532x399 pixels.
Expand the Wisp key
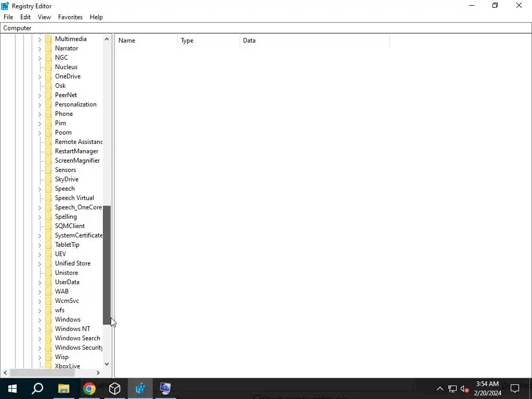point(39,357)
